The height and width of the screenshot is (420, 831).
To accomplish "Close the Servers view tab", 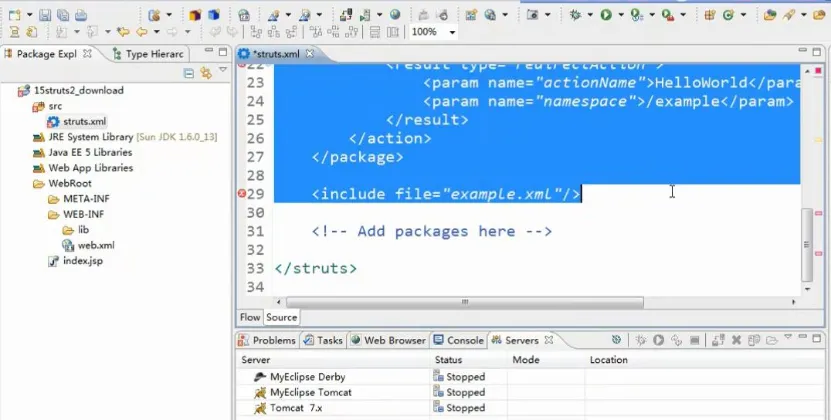I will pos(549,340).
